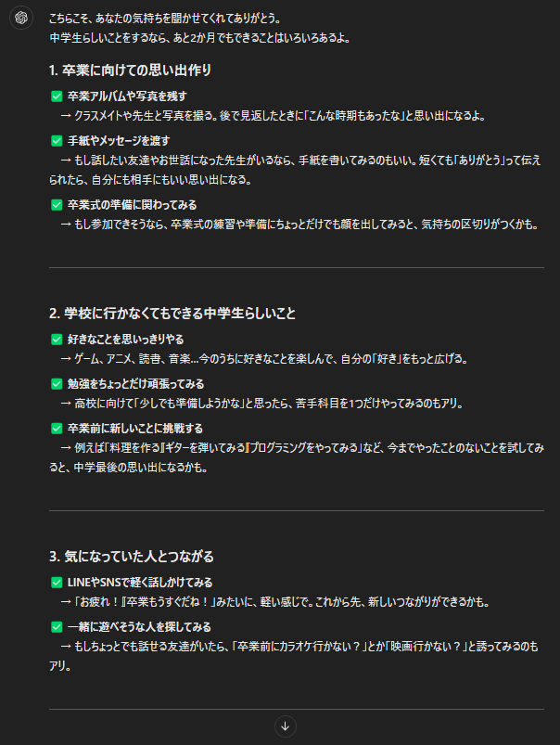Click the divider line below section 1

coord(297,267)
